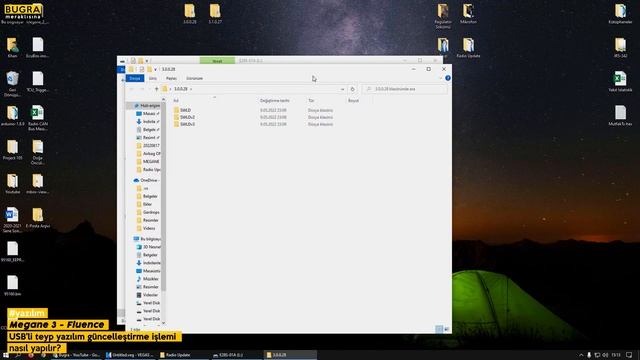Click the navigation pane scroll-down arrow

click(164, 323)
